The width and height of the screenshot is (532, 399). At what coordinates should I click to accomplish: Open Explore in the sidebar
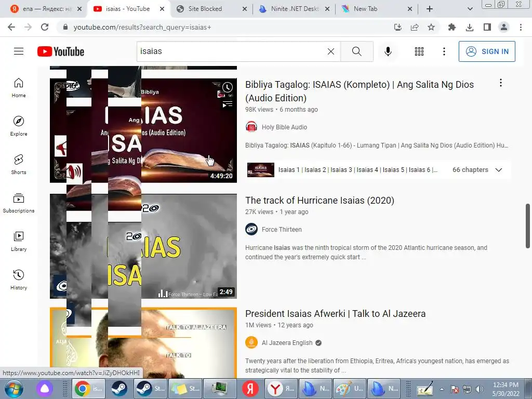point(19,126)
